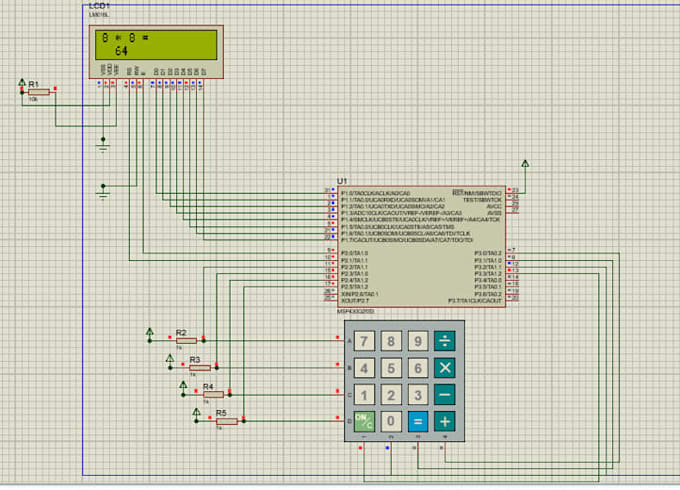
Task: Click keypad key 6
Action: 418,368
